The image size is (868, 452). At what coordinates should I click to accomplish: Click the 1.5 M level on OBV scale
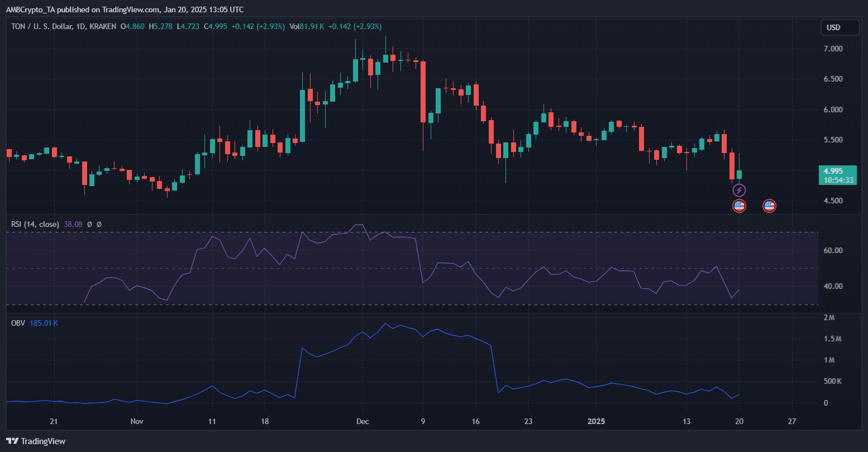click(834, 339)
